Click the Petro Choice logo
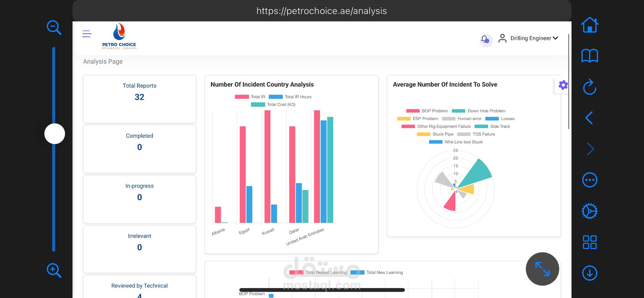This screenshot has width=644, height=298. [x=119, y=36]
